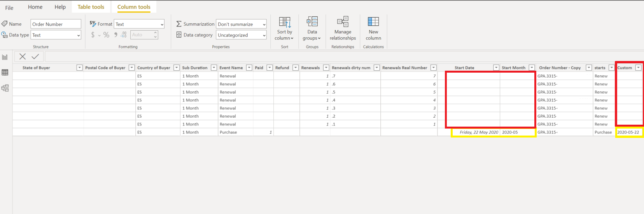Apply percentage format icon

tap(106, 35)
